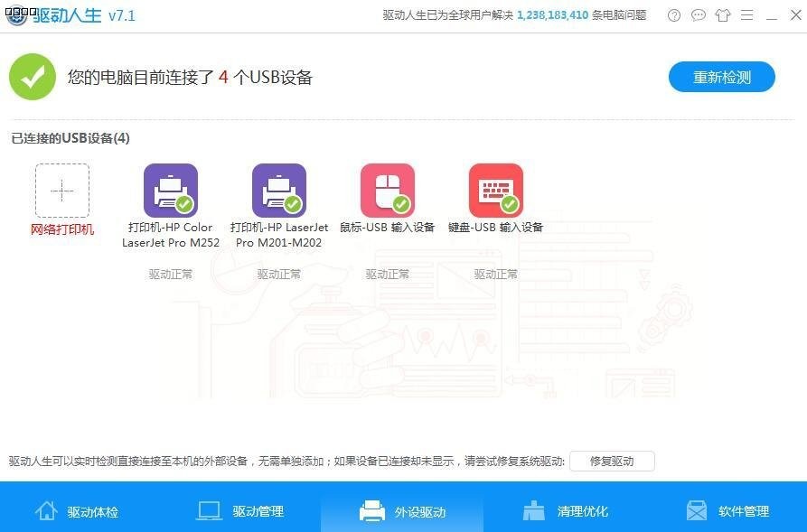This screenshot has width=807, height=532.
Task: Open skin shirt icon in title bar
Action: (723, 15)
